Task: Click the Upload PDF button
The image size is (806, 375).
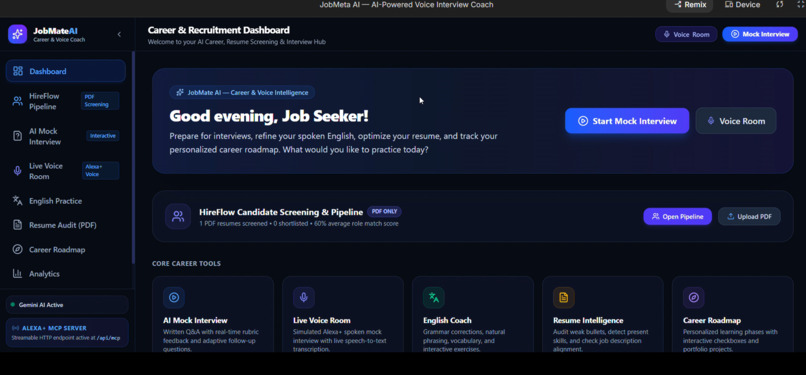Action: (749, 216)
